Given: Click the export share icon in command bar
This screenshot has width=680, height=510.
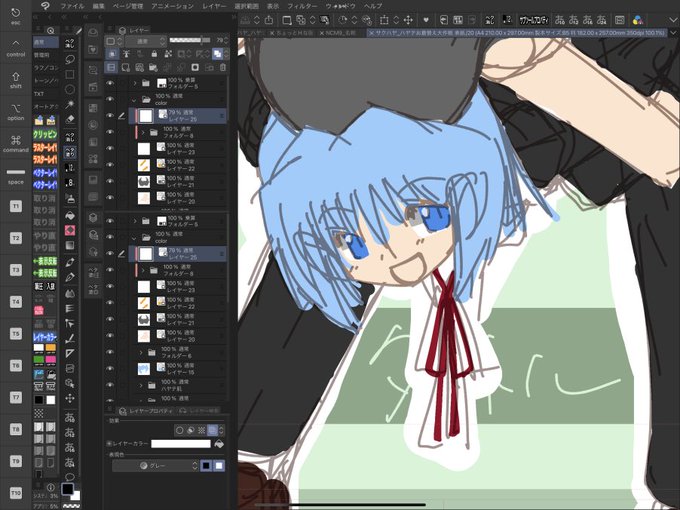Looking at the screenshot, I should click(269, 20).
